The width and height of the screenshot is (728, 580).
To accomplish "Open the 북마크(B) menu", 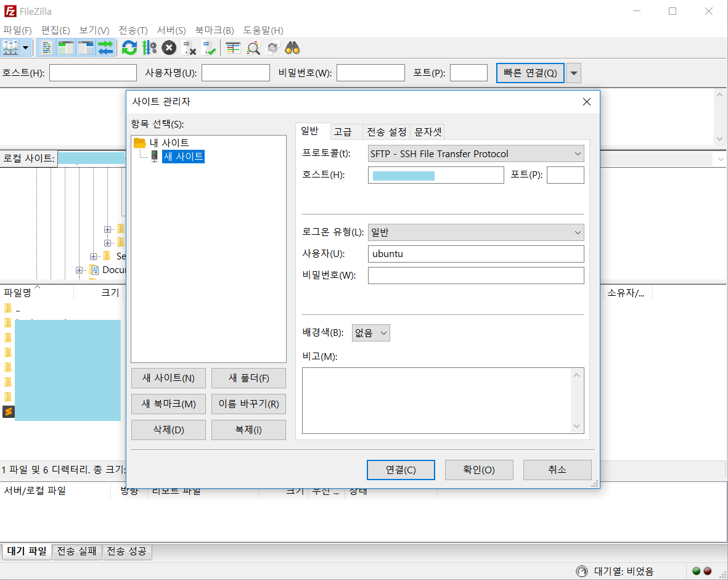I will tap(214, 30).
